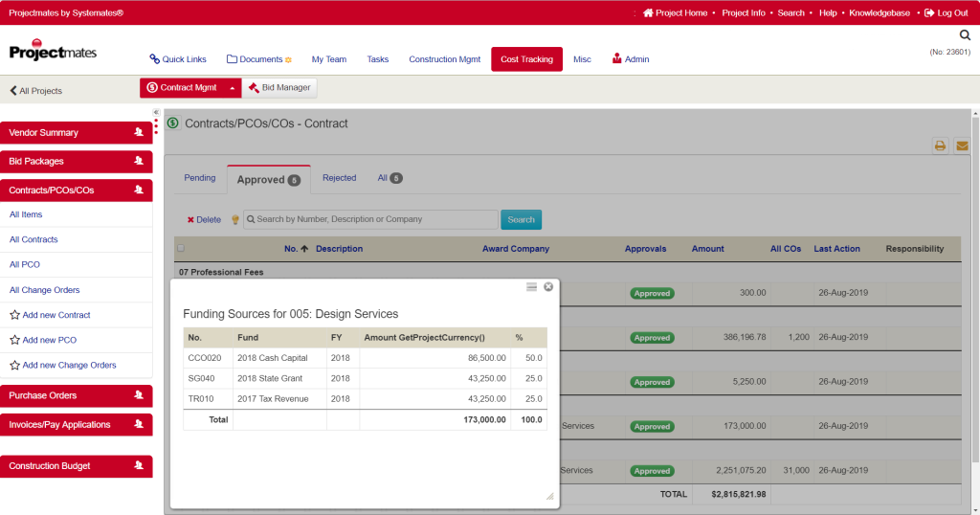This screenshot has height=515, width=980.
Task: Print the contracts list using the printer icon
Action: pos(940,146)
